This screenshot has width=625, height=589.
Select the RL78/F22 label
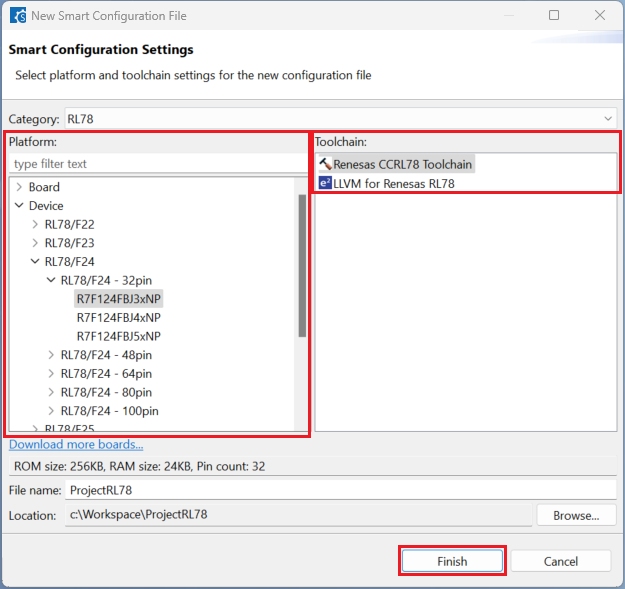tap(69, 224)
